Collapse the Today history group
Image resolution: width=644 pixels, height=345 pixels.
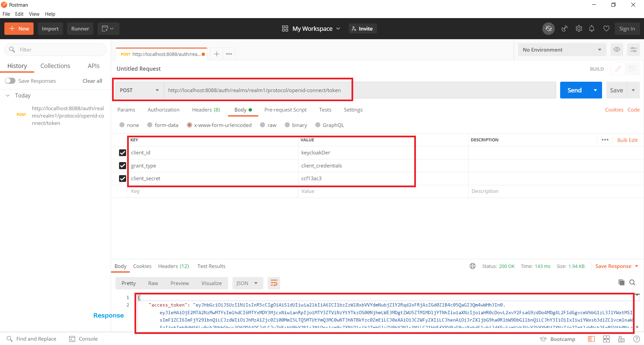(x=8, y=95)
